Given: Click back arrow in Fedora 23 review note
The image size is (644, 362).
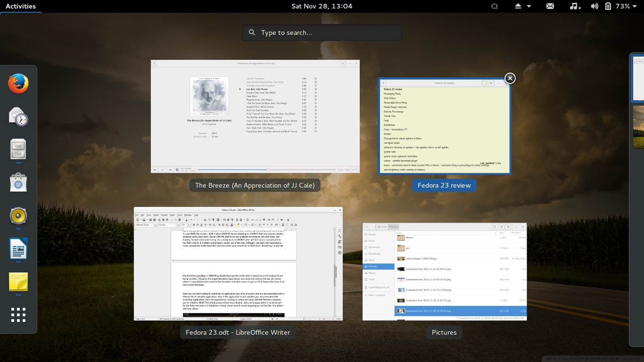Looking at the screenshot, I should [x=384, y=83].
